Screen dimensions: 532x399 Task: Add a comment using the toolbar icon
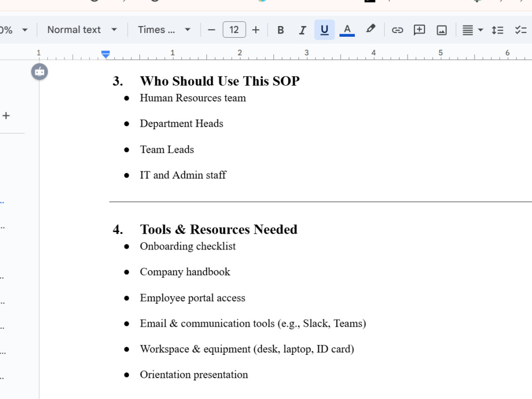[x=419, y=30]
